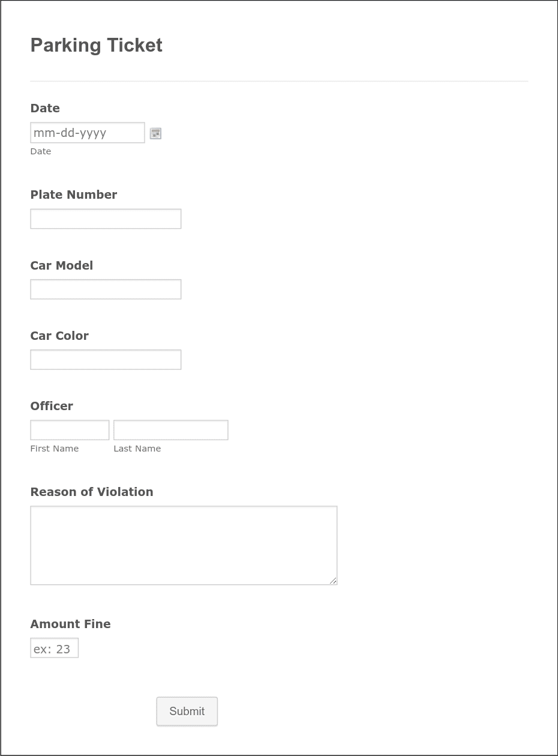The width and height of the screenshot is (558, 756).
Task: Click the bold Date field label
Action: 45,108
